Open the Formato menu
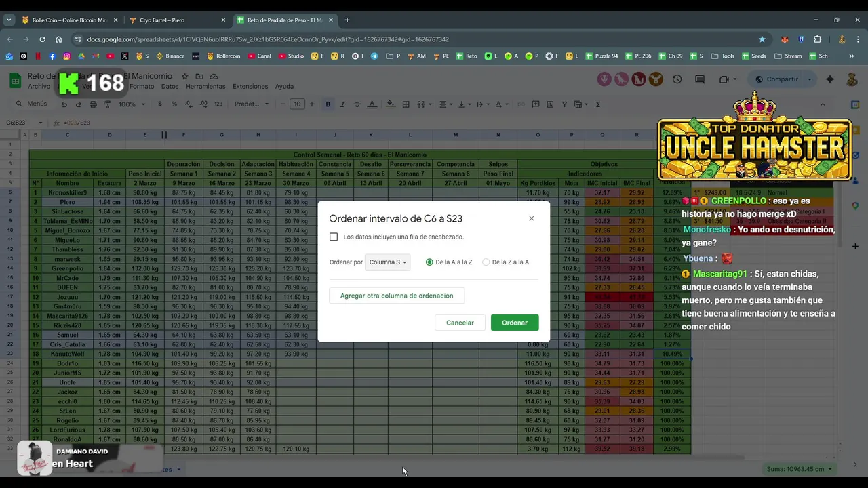This screenshot has width=868, height=488. pos(142,87)
